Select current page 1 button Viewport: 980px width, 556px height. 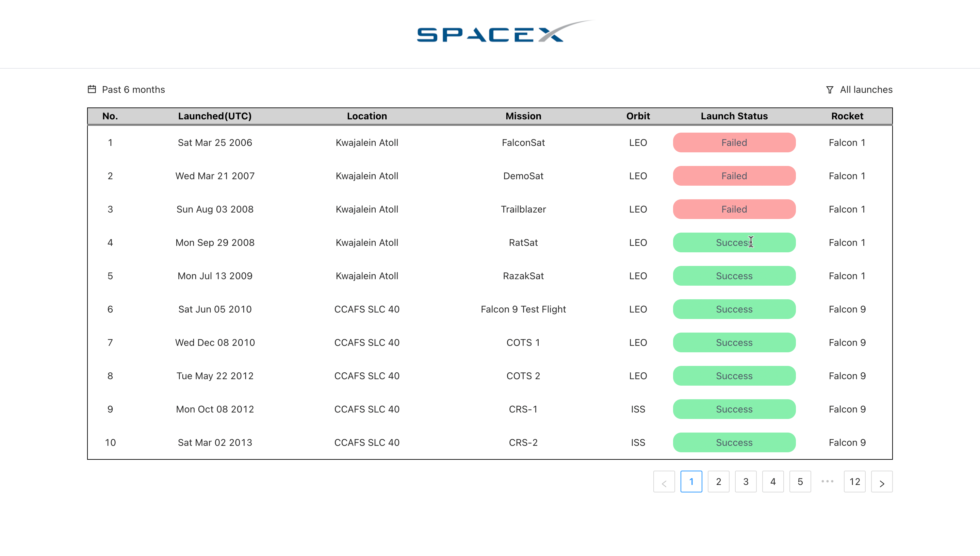[691, 482]
